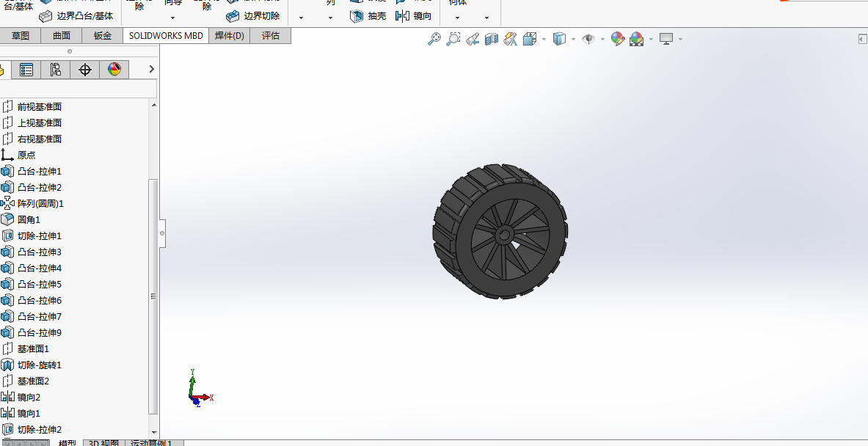Select feature 凸台-拉伸9
The width and height of the screenshot is (868, 446).
[40, 332]
